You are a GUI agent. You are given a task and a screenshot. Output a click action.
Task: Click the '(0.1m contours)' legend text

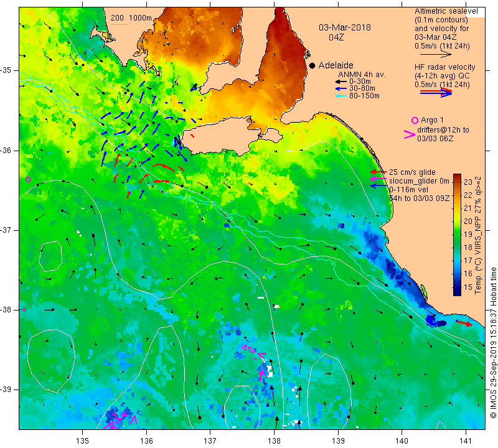[x=441, y=20]
